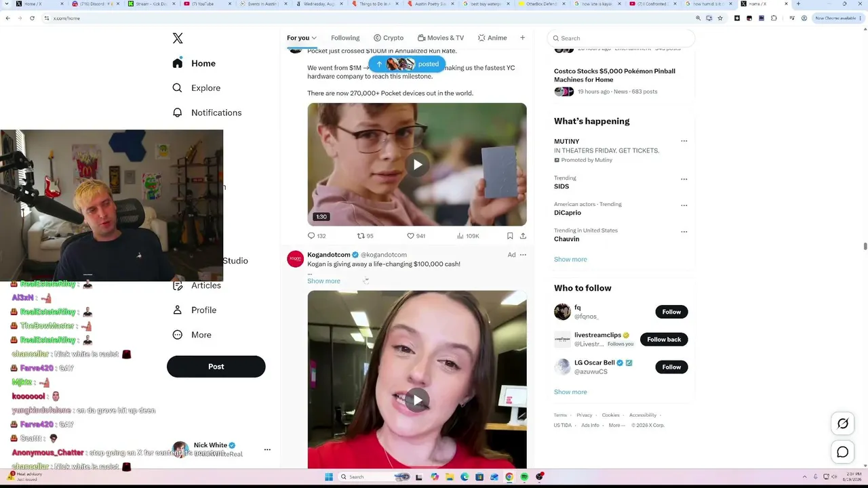The width and height of the screenshot is (868, 488).
Task: Click the address bar showing x.com/home
Action: (366, 18)
